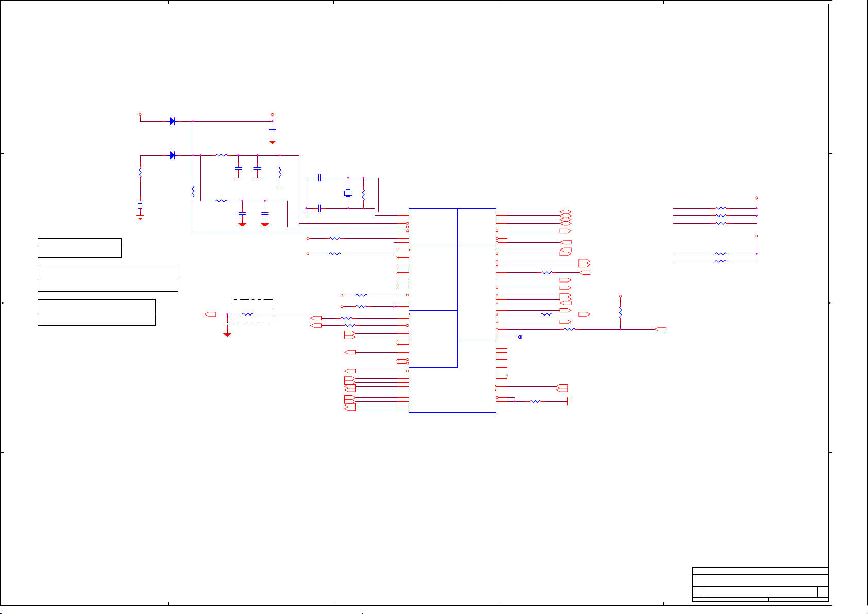Select the crystal oscillator symbol
The height and width of the screenshot is (614, 868).
[x=348, y=193]
